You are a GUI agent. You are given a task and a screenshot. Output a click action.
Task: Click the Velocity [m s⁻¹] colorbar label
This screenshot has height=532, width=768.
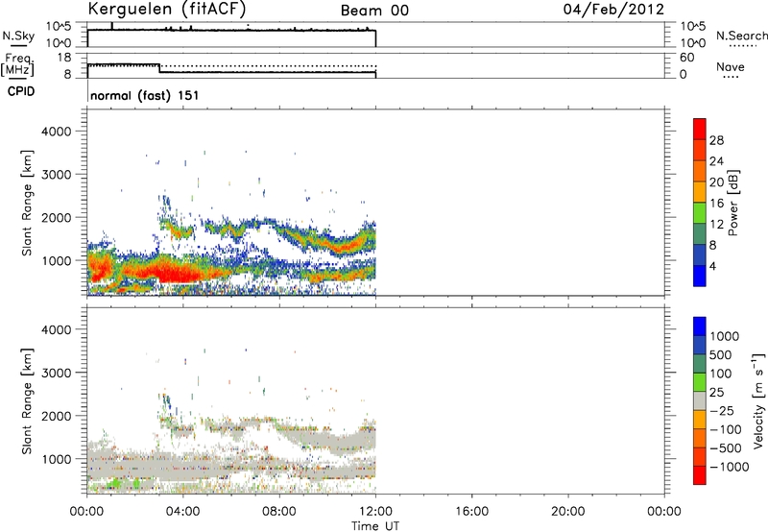click(757, 400)
